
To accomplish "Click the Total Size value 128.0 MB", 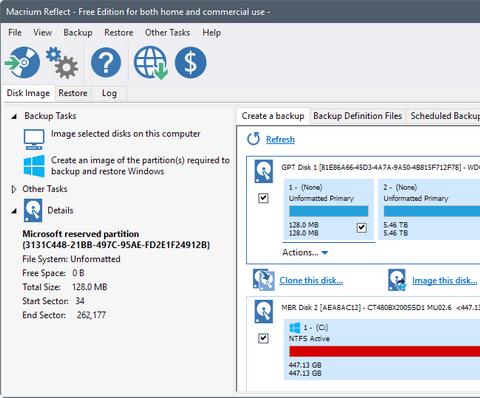I will point(90,287).
